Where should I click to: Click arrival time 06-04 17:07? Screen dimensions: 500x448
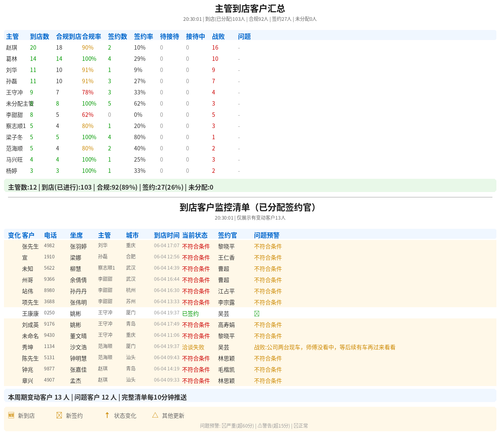pos(167,246)
